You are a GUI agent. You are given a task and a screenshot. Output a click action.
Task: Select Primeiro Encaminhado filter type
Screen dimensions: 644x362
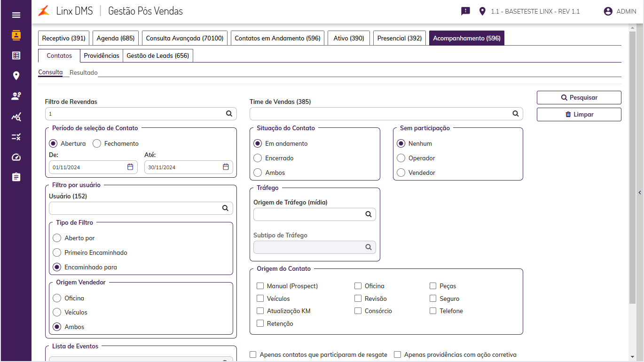57,252
